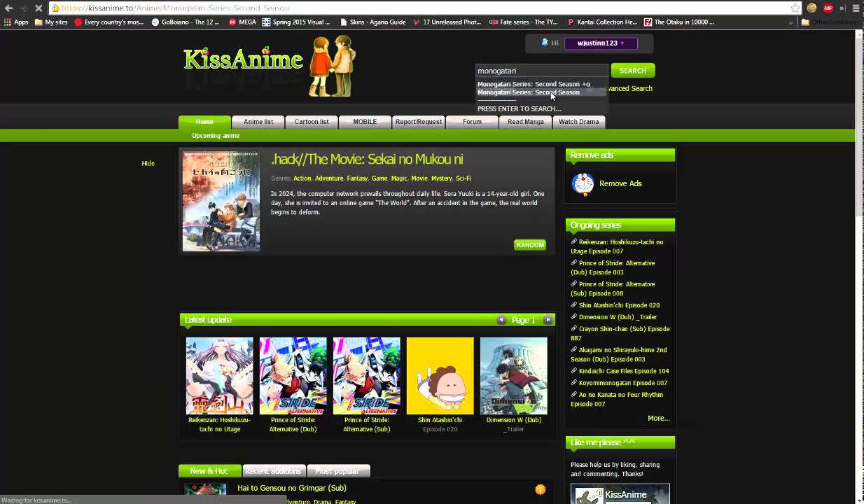Open Dimension W (Dub) _Trailer ongoing link
Viewport: 864px width, 504px height.
tap(618, 317)
